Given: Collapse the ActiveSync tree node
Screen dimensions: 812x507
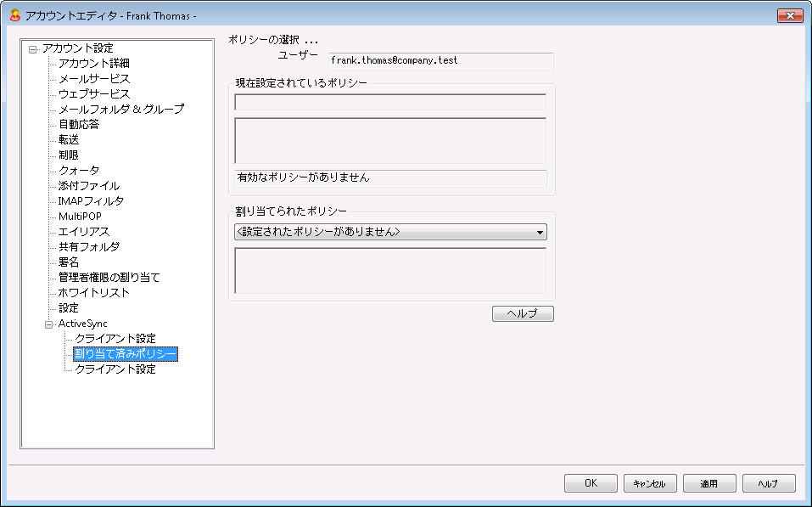Looking at the screenshot, I should 48,324.
